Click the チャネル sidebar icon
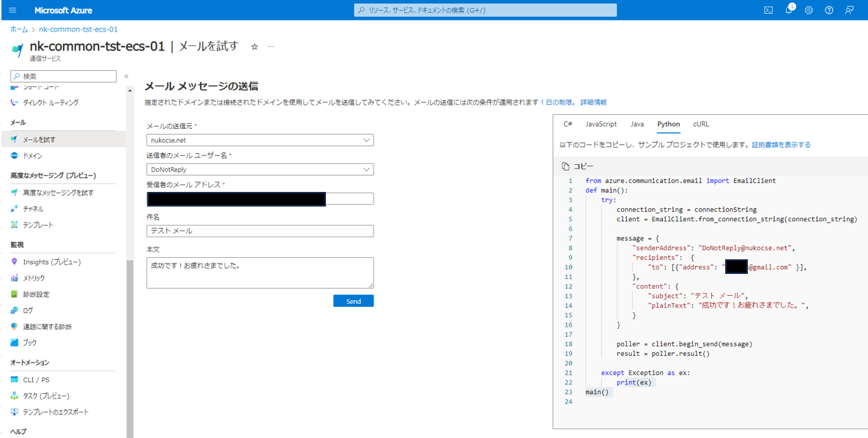Image resolution: width=868 pixels, height=438 pixels. 15,209
